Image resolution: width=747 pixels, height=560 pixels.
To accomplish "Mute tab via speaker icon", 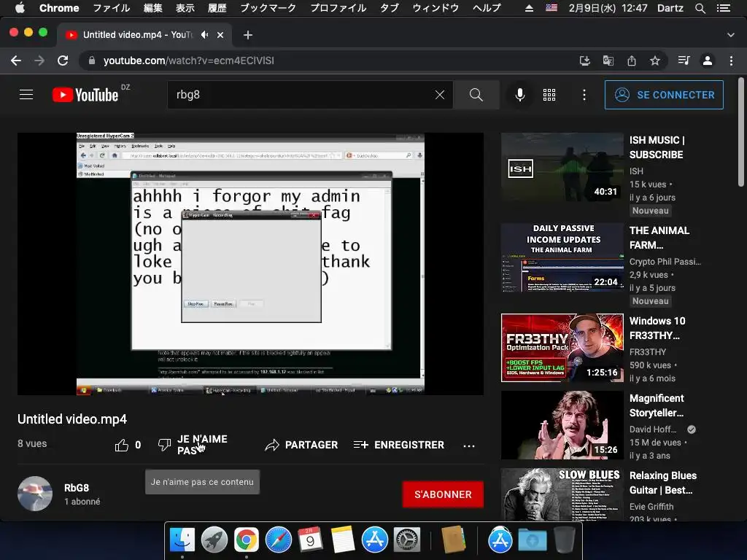I will 205,35.
